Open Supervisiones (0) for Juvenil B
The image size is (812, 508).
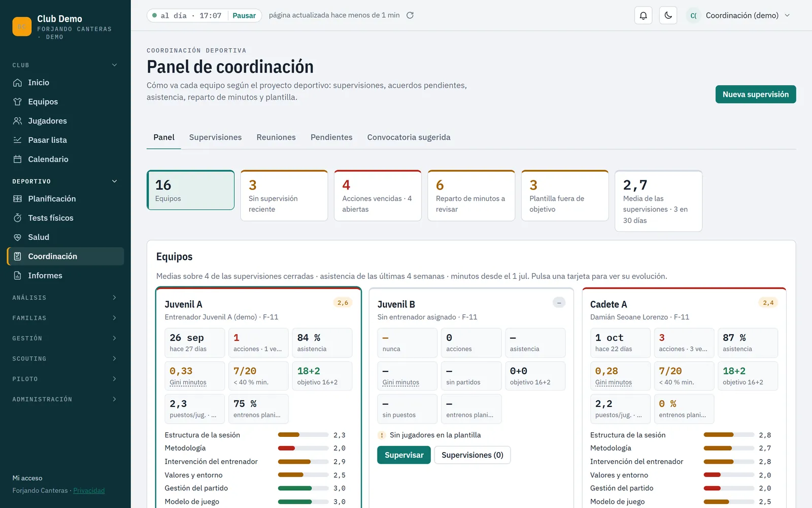472,455
